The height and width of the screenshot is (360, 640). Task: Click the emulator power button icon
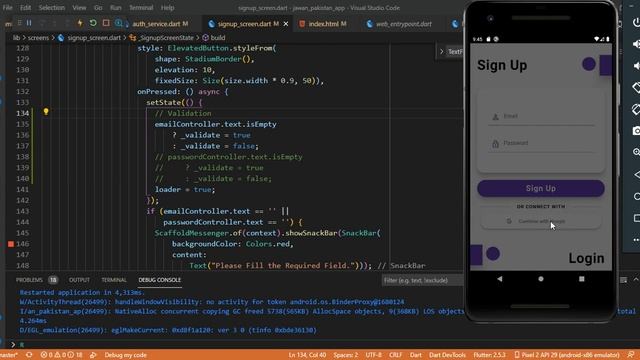tap(636, 22)
